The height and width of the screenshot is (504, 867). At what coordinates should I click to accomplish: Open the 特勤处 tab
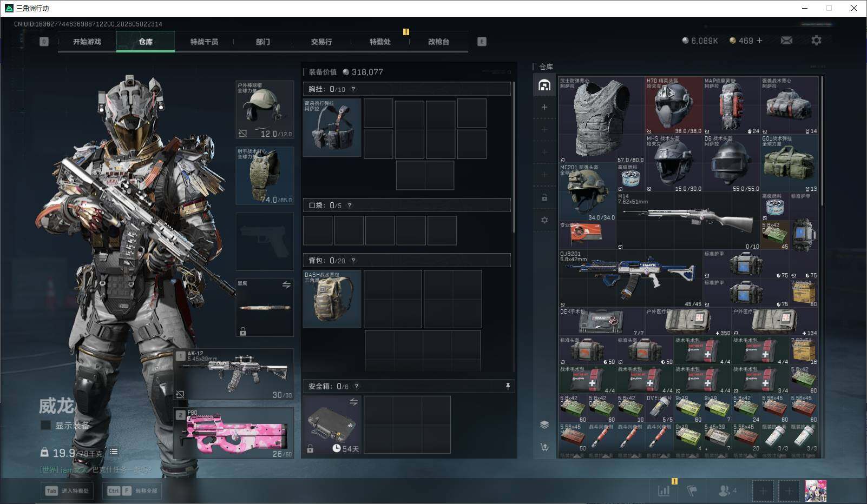pos(380,42)
